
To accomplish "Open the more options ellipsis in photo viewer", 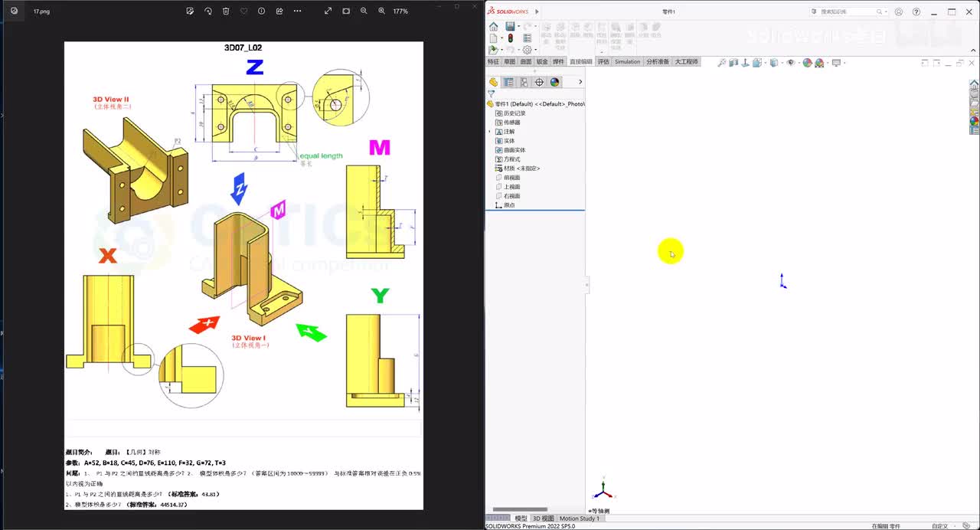I will pos(297,11).
